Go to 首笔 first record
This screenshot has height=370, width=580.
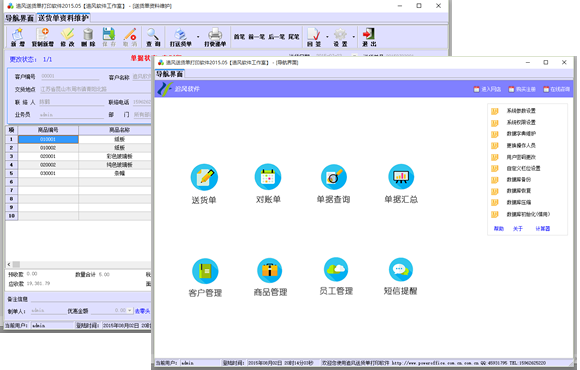coord(239,37)
